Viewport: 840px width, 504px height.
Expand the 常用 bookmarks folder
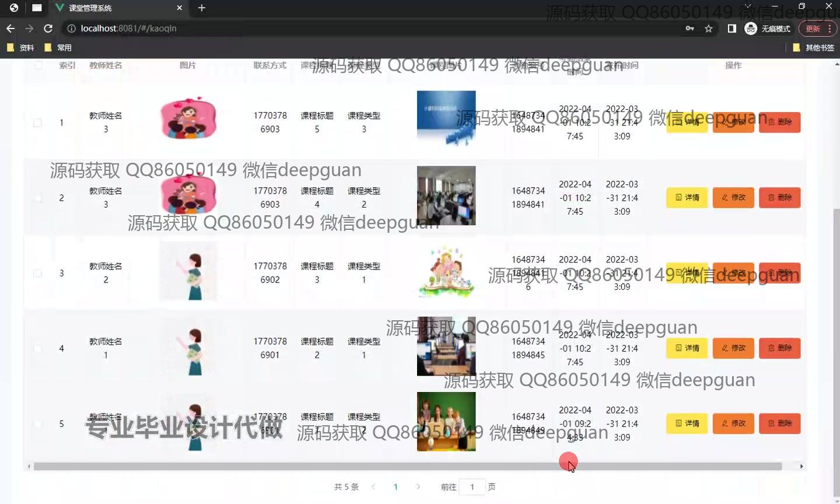coord(58,48)
